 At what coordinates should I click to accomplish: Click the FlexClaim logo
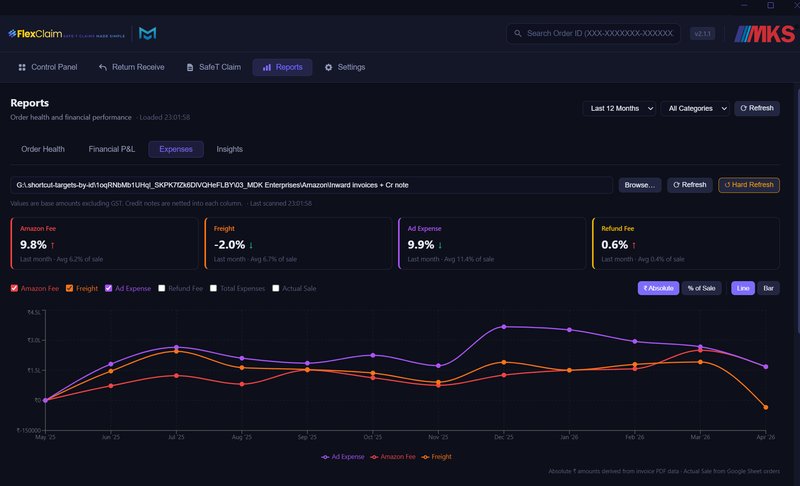(66, 34)
